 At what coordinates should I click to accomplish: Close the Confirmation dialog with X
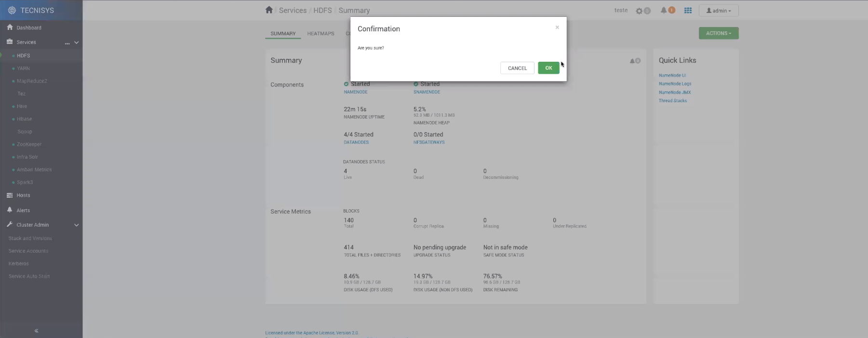click(557, 27)
